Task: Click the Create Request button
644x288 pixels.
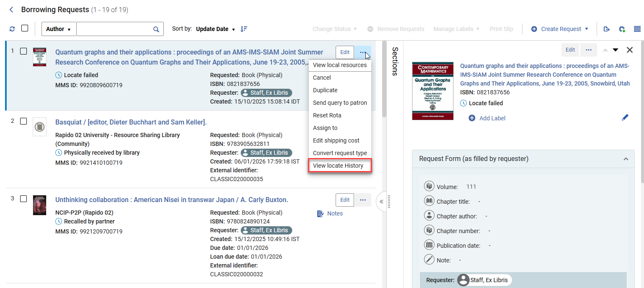Action: [556, 29]
